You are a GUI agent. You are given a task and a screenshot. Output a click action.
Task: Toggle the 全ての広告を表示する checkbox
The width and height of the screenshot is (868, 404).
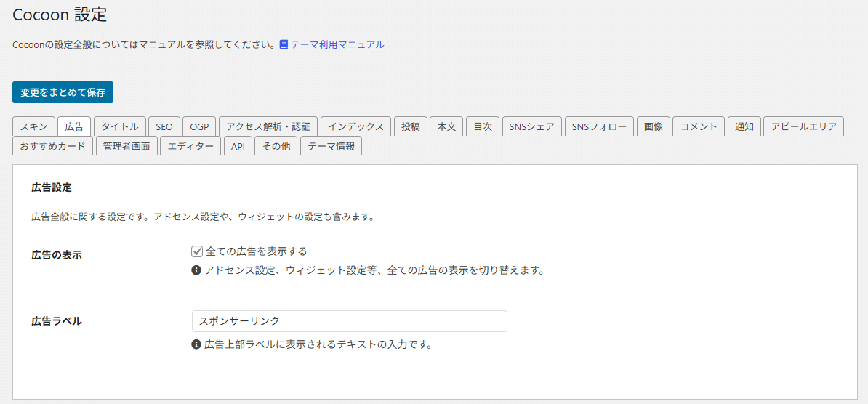click(x=197, y=251)
